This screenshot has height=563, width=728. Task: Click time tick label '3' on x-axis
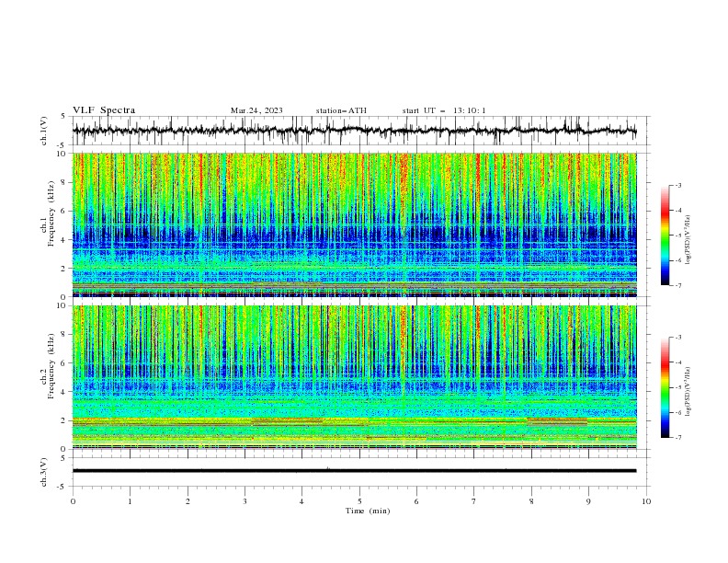(x=245, y=501)
